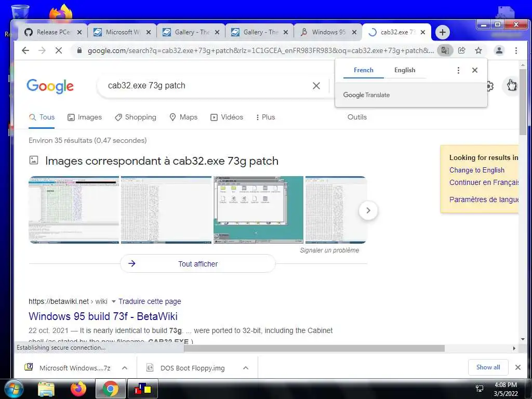Click the network tray icon
Viewport: 532px width, 399px height.
tap(480, 389)
